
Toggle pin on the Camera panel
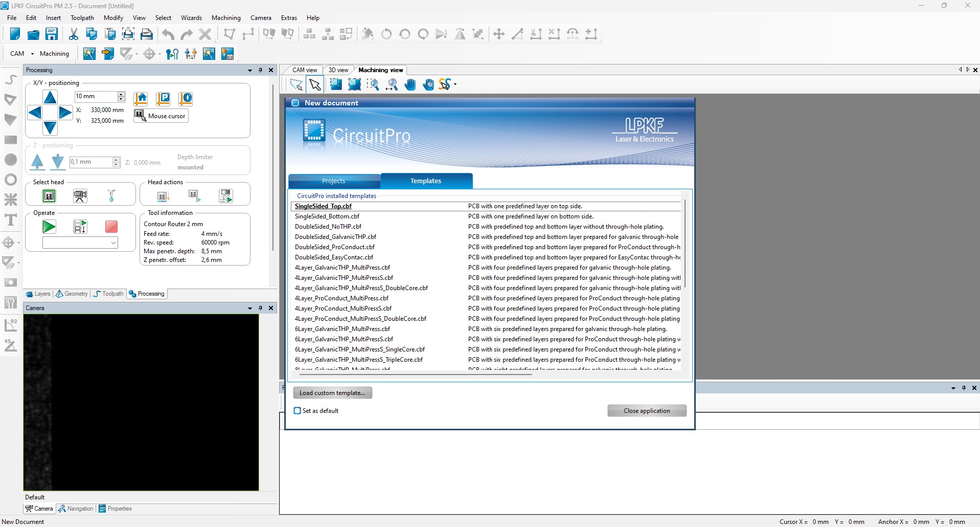click(260, 308)
